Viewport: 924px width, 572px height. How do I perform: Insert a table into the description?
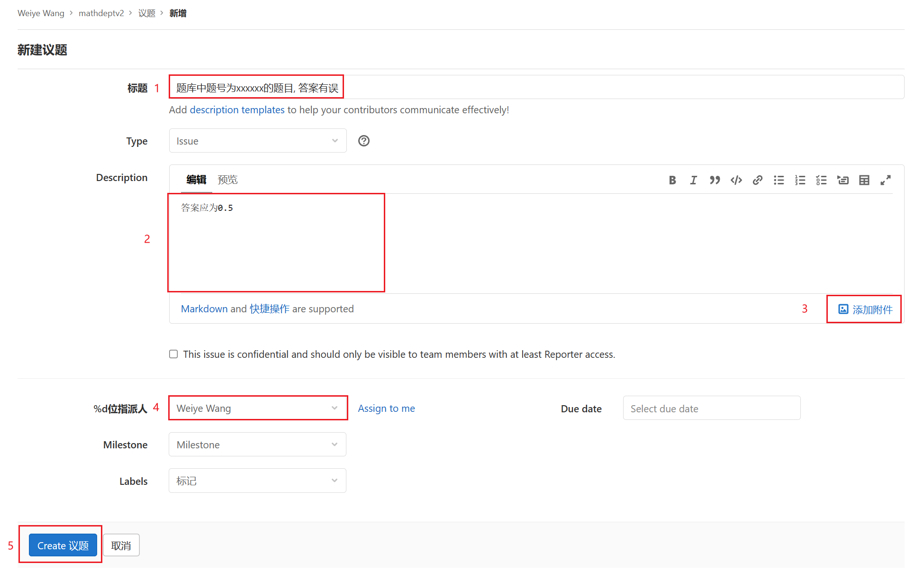pos(864,180)
